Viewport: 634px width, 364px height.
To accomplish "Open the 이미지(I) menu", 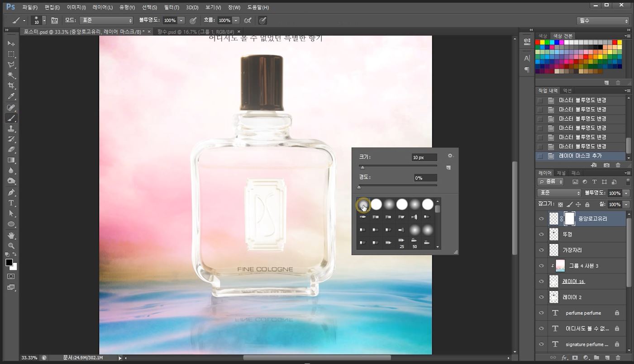I will pyautogui.click(x=76, y=7).
